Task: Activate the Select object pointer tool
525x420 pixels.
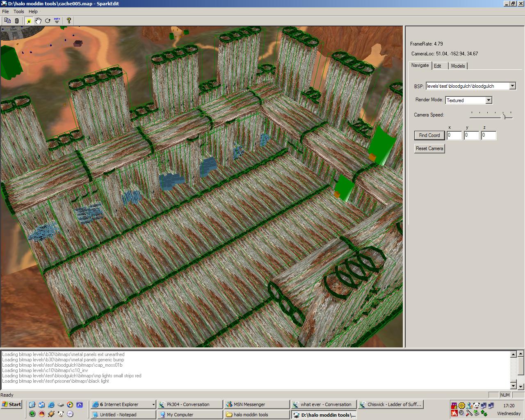Action: point(29,21)
